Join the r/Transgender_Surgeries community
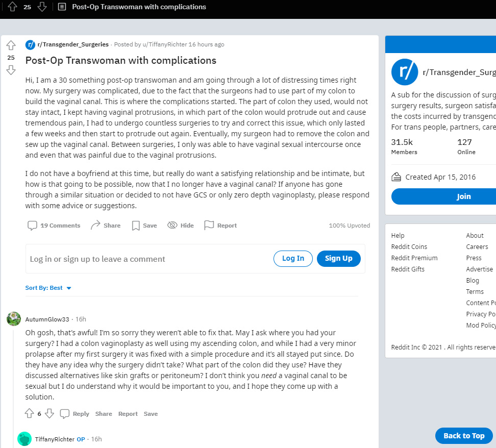 pyautogui.click(x=463, y=196)
